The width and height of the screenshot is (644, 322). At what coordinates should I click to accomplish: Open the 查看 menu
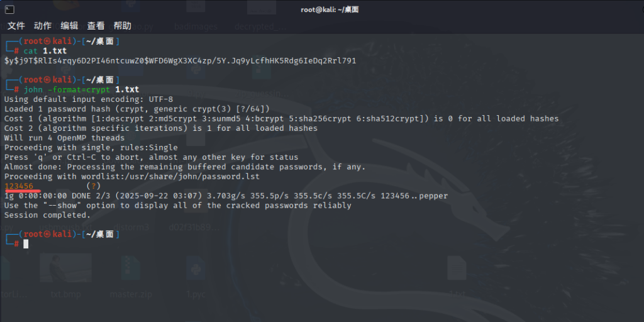coord(96,26)
